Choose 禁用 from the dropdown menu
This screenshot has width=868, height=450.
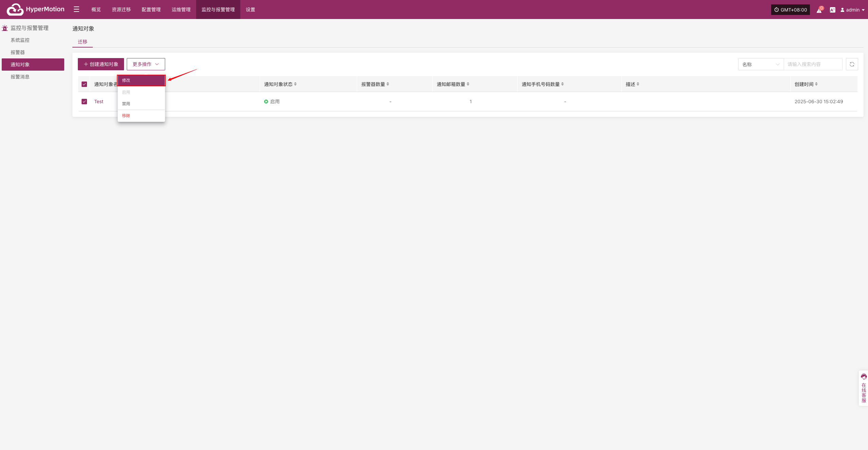[141, 104]
